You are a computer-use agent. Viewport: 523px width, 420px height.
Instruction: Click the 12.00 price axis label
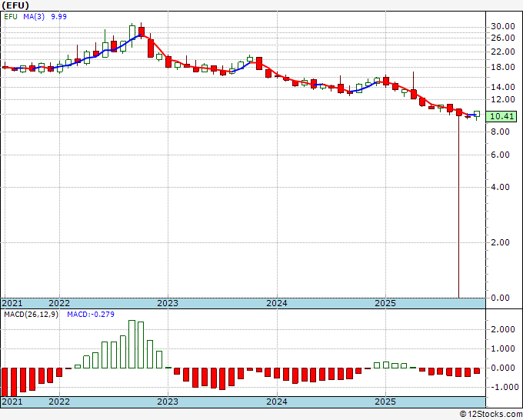coord(503,99)
